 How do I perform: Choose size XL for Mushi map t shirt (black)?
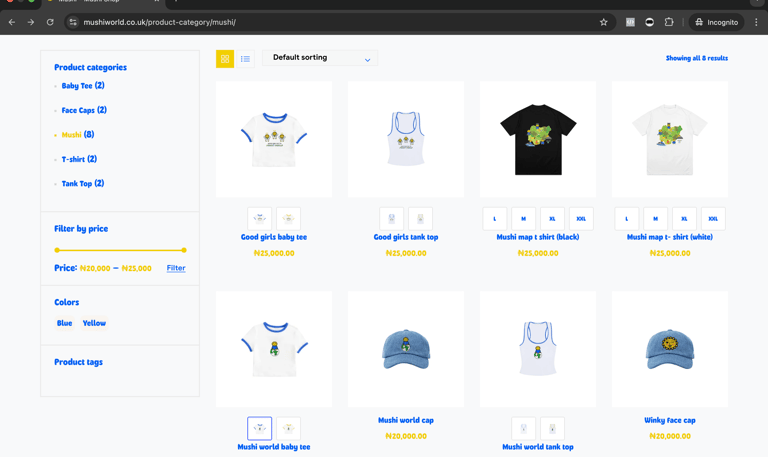click(552, 218)
